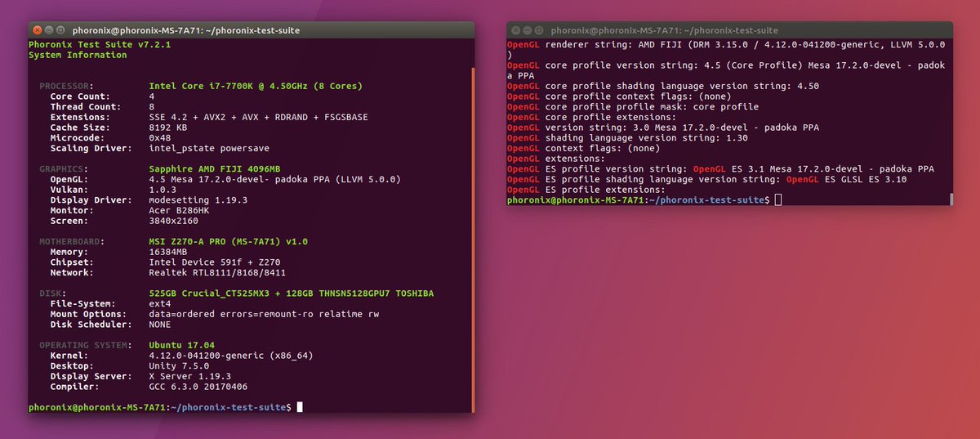
Task: Click the scrollbar handle in right terminal
Action: pos(951,199)
